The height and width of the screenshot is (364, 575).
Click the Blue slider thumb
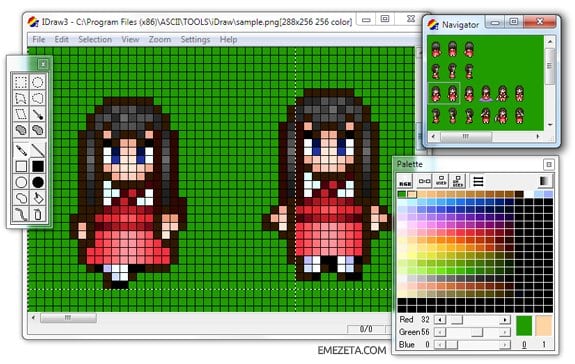click(452, 345)
